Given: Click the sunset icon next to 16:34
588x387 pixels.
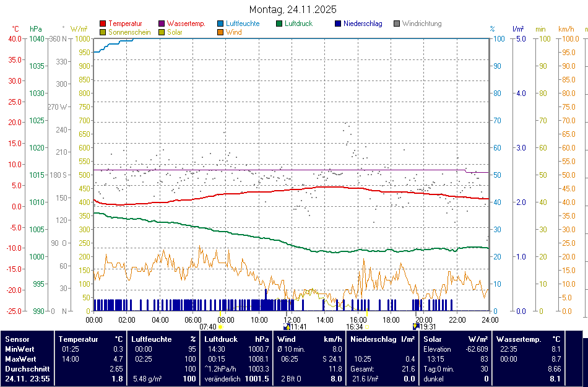Looking at the screenshot, I should point(366,327).
